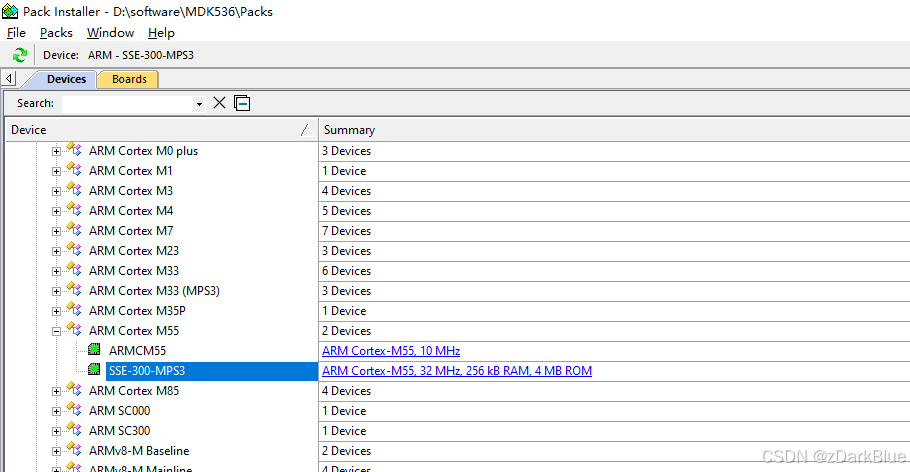The image size is (910, 472).
Task: Switch to the Devices tab
Action: pyautogui.click(x=66, y=79)
